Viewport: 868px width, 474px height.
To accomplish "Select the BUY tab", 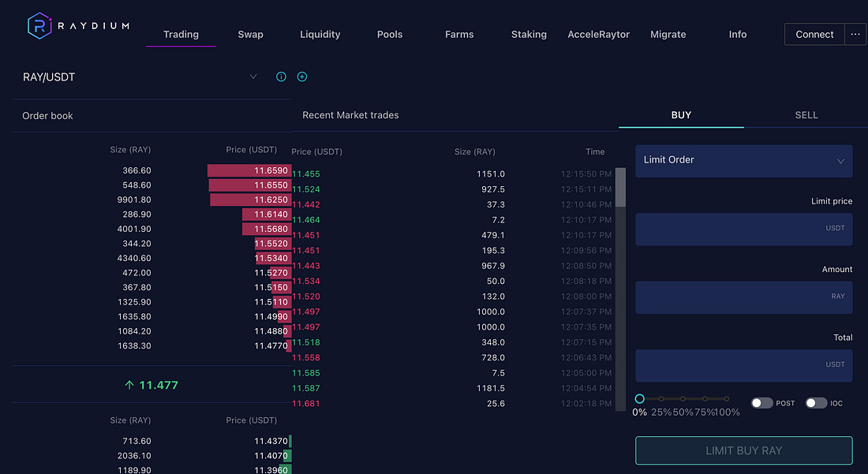I will [681, 115].
